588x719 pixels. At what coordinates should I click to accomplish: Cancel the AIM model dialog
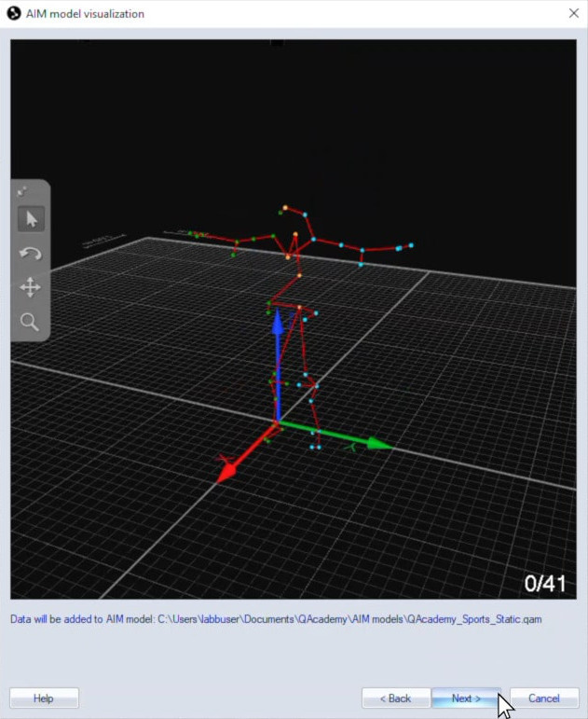pyautogui.click(x=544, y=698)
